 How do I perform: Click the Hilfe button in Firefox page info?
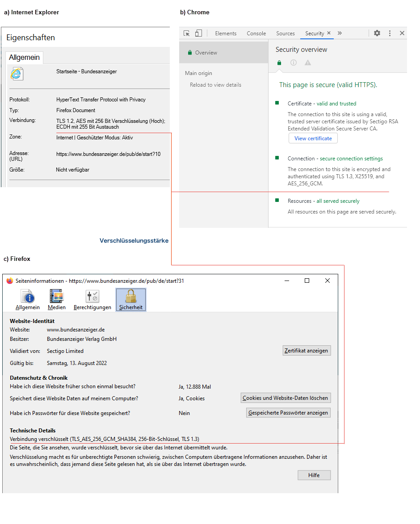(314, 475)
